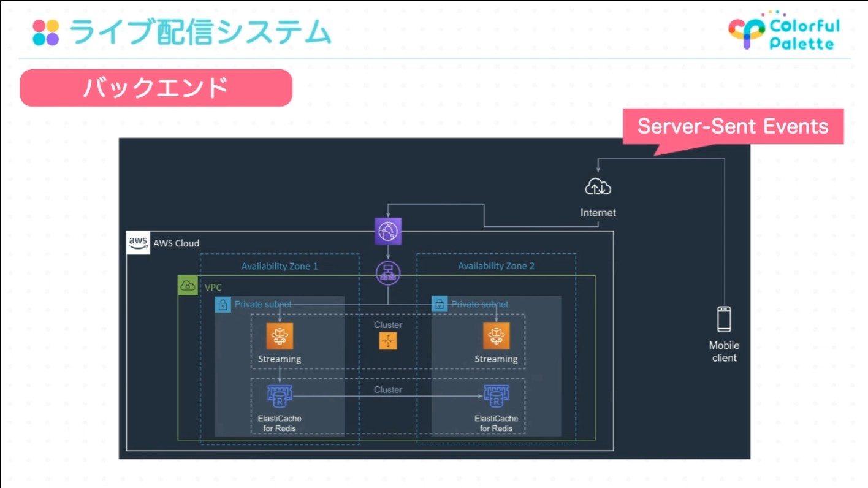
Task: Click Streaming container icon in Zone 2
Action: tap(497, 336)
